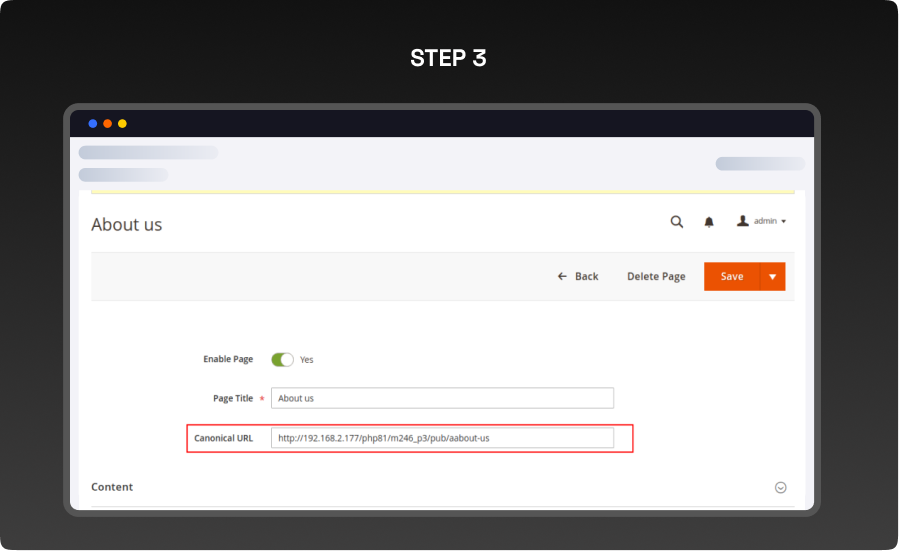Image resolution: width=899 pixels, height=551 pixels.
Task: Toggle the Enable Page switch
Action: [282, 359]
